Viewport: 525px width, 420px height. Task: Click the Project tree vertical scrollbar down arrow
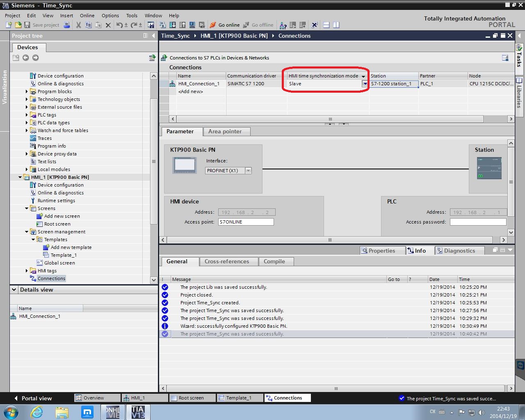click(154, 280)
